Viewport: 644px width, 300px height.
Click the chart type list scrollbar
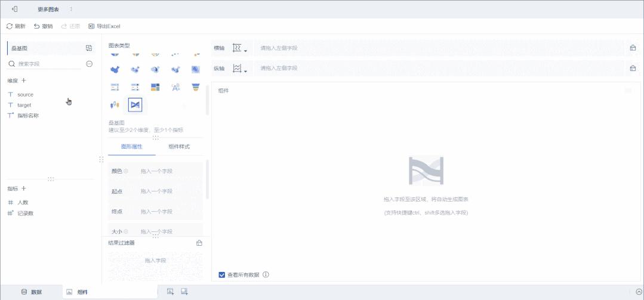pos(208,101)
